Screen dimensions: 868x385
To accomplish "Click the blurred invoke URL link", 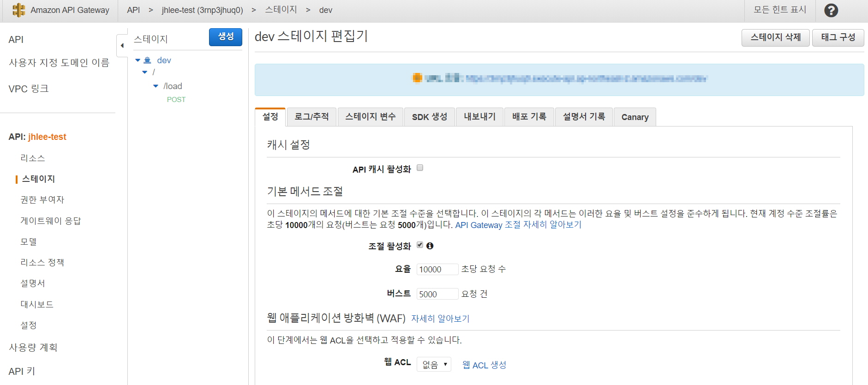I will point(586,78).
